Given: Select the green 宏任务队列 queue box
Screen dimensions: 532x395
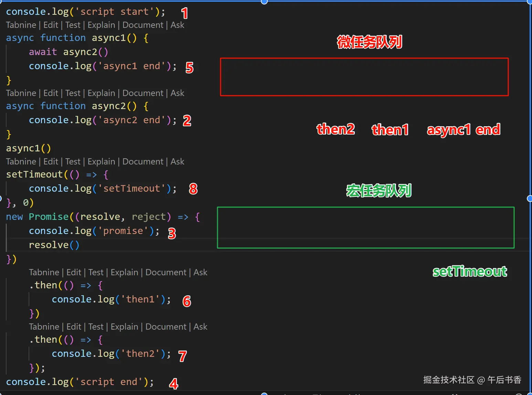Looking at the screenshot, I should (x=365, y=227).
